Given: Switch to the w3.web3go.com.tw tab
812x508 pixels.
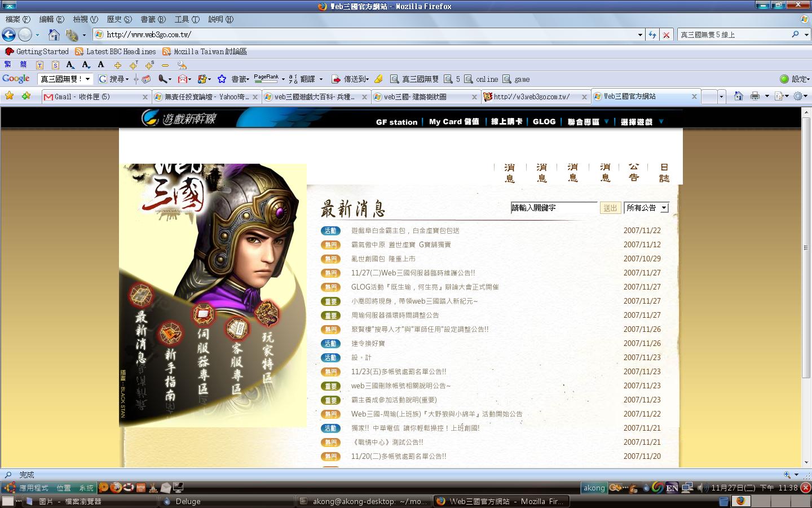Looking at the screenshot, I should point(535,97).
